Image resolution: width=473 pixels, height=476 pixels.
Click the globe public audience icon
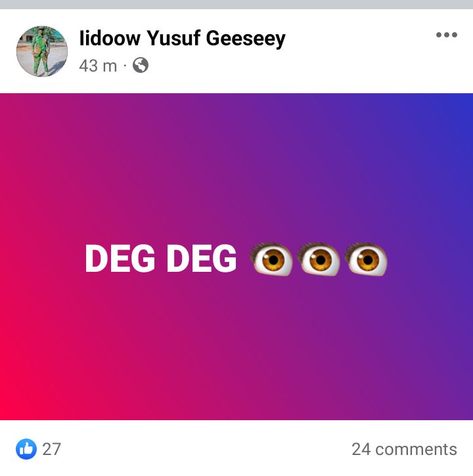tap(141, 65)
